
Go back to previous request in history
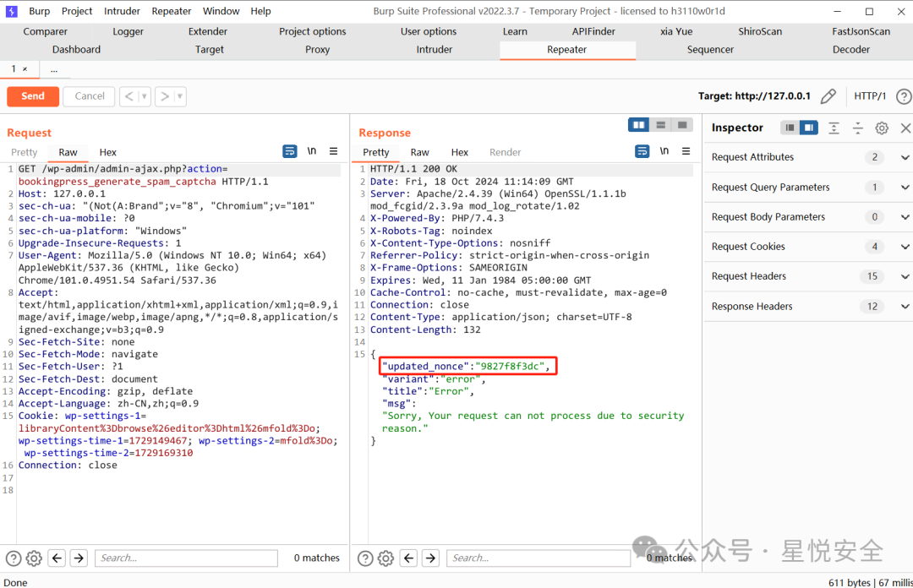pos(129,96)
